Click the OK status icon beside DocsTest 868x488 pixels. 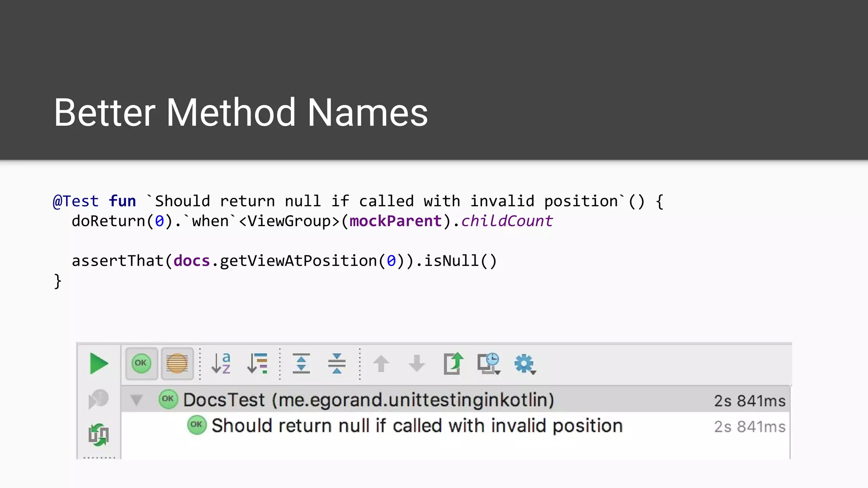tap(168, 399)
